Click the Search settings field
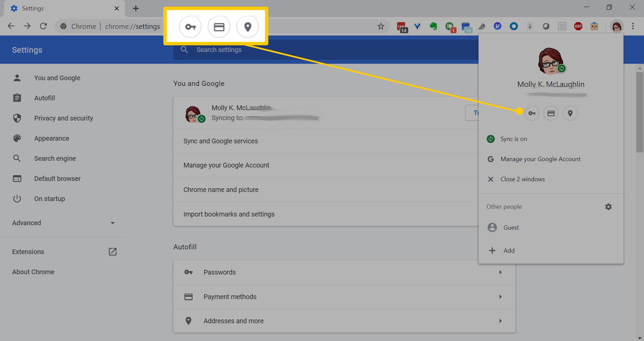 (x=325, y=50)
